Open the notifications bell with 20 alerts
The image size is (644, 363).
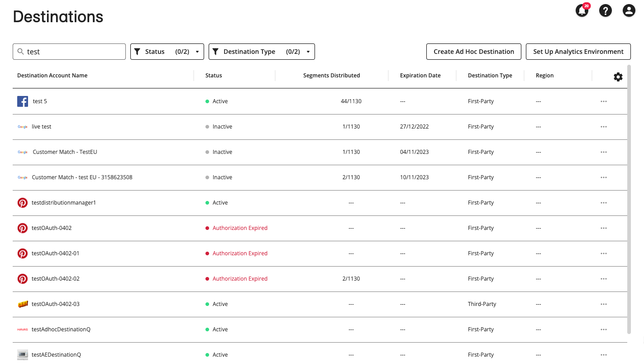(x=582, y=10)
